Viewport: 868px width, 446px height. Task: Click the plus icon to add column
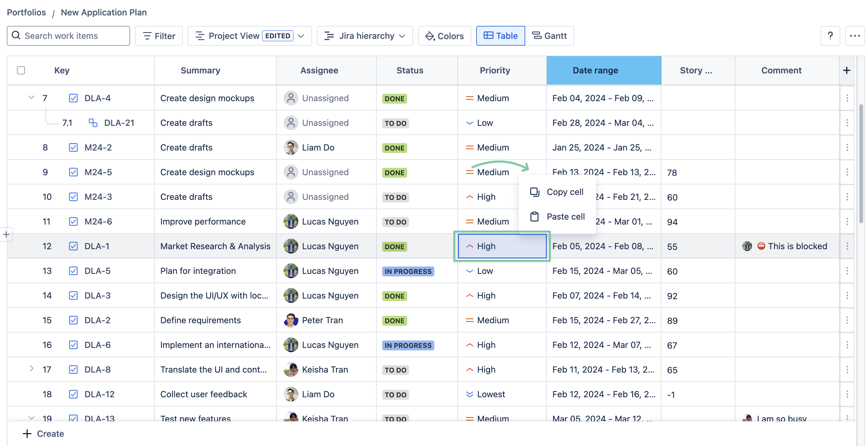pos(846,70)
